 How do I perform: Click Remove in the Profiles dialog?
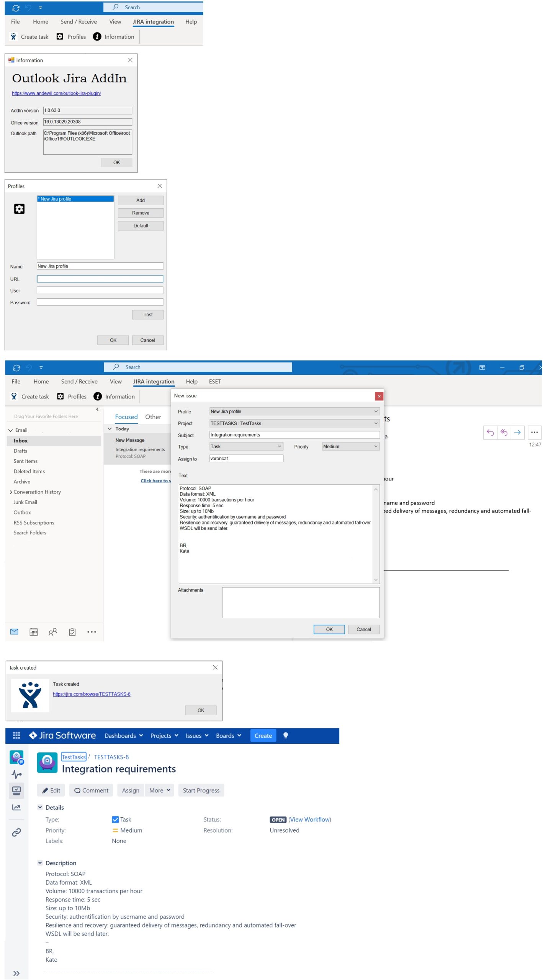point(141,213)
